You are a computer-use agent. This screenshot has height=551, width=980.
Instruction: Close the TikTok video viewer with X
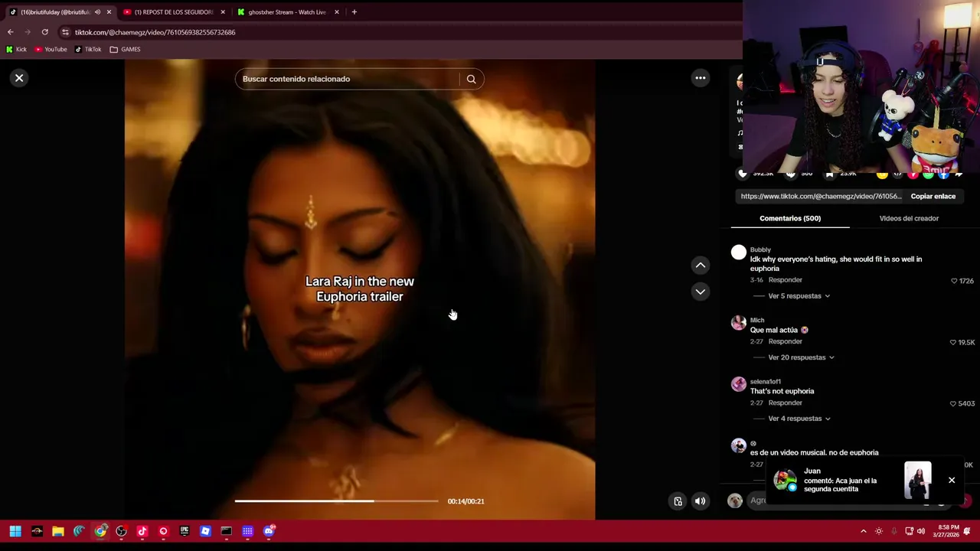point(19,78)
